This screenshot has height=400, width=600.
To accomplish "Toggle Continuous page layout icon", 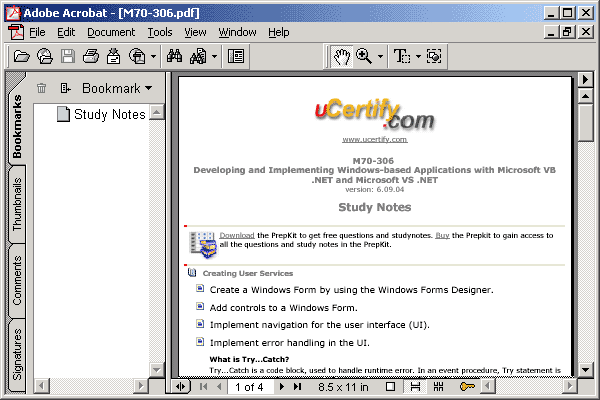I will (x=415, y=387).
